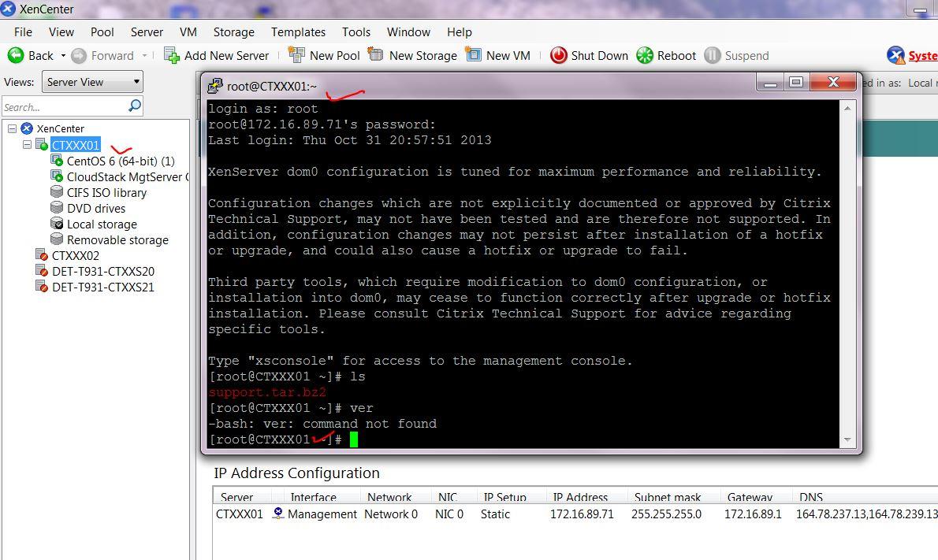Screen dimensions: 938x560
Task: Select server DET-T931-CTXXS20
Action: 103,271
